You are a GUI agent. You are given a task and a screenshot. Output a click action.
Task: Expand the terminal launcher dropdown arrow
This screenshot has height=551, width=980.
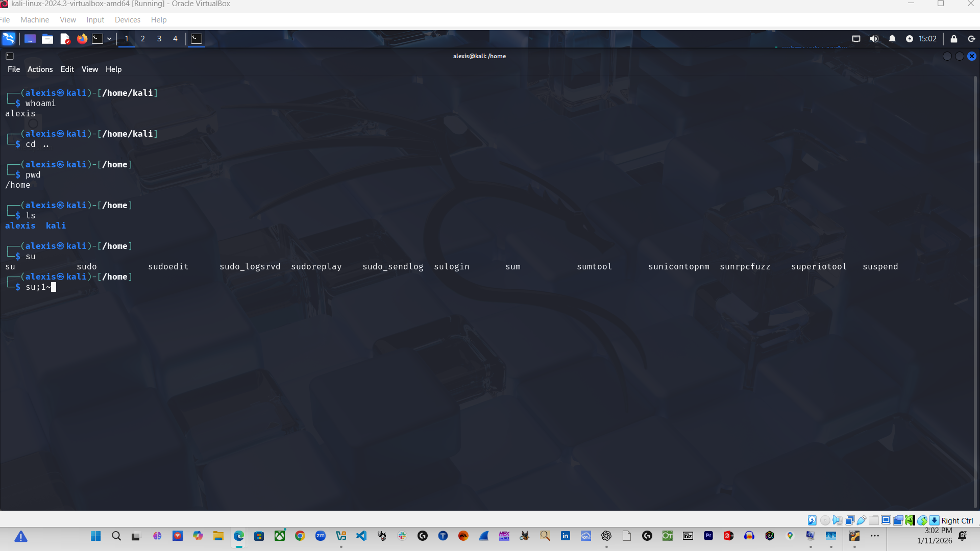(109, 39)
